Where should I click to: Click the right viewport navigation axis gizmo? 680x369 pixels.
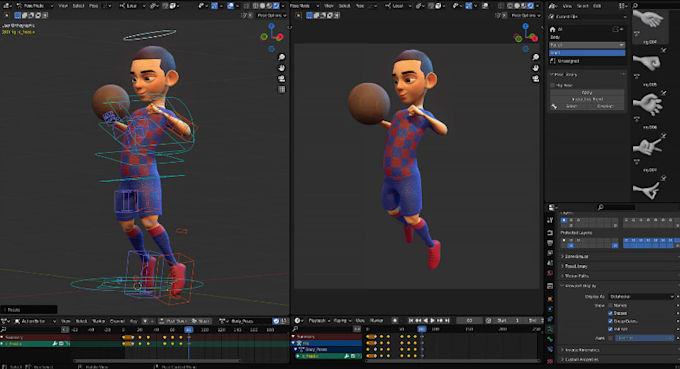coord(526,36)
